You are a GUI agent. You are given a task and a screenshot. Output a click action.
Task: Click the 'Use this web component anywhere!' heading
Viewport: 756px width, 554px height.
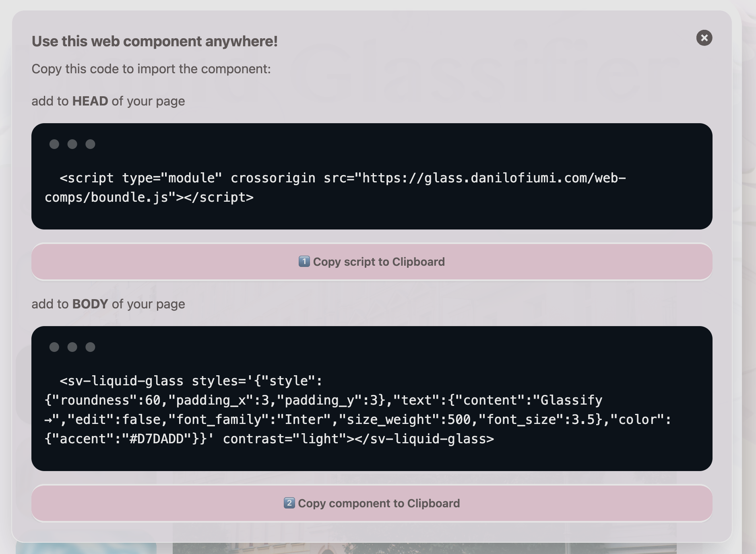pos(155,41)
